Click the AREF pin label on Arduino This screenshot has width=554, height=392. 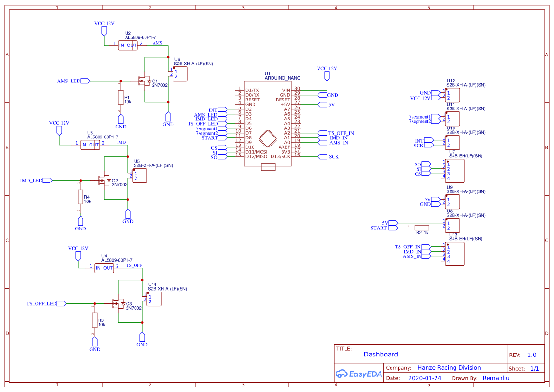click(284, 147)
